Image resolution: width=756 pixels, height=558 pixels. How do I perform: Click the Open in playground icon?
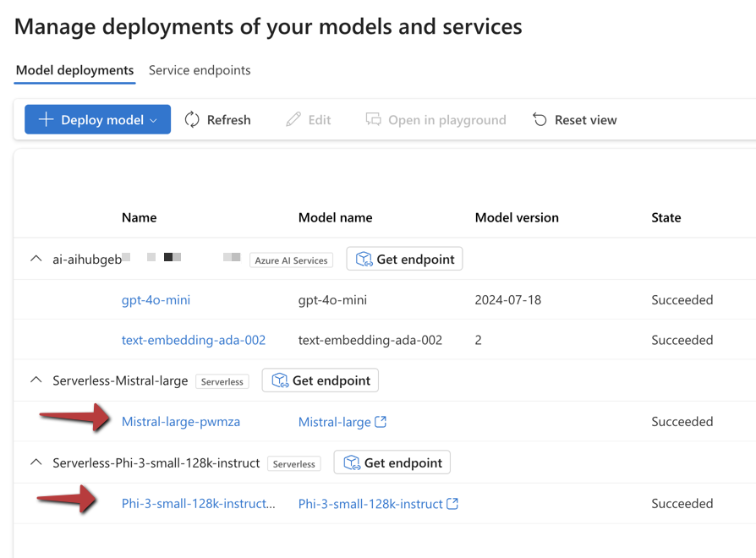click(373, 120)
